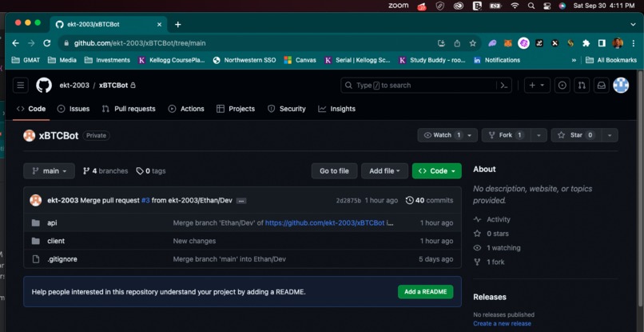The height and width of the screenshot is (332, 644).
Task: Open the create new plus dropdown
Action: 537,85
